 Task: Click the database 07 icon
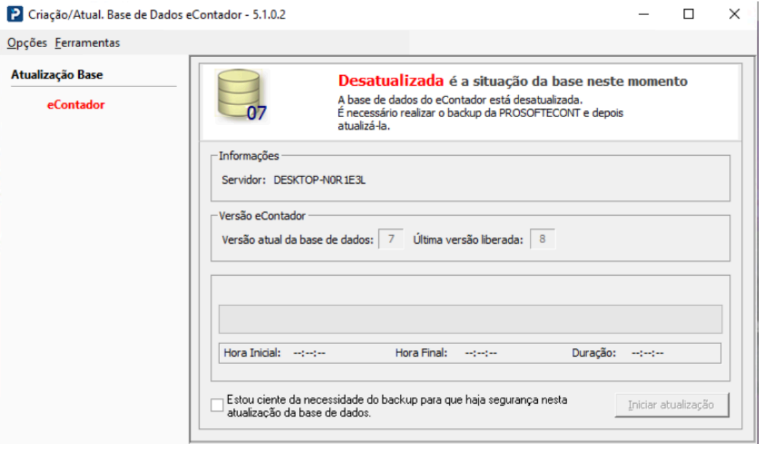tap(242, 96)
